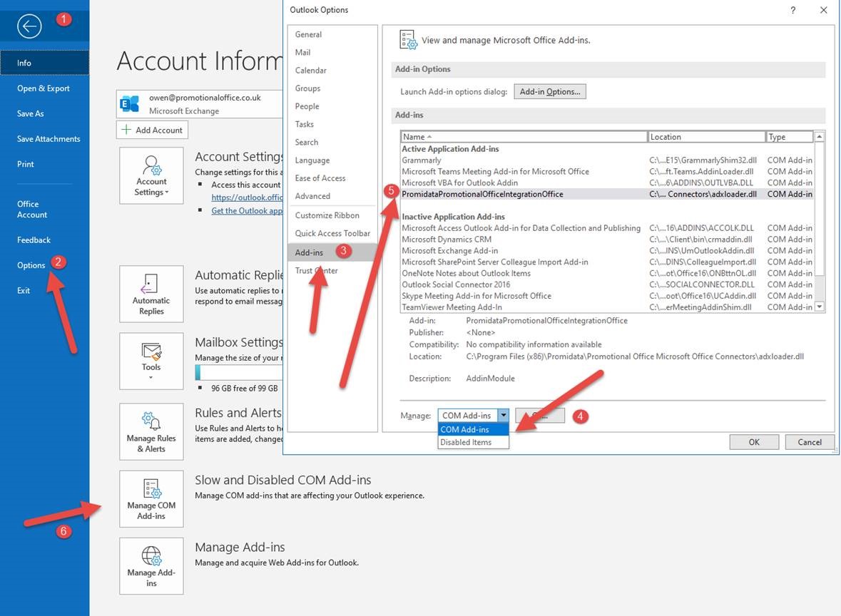
Task: Select Outlook Social Connector 2016 row
Action: point(607,284)
